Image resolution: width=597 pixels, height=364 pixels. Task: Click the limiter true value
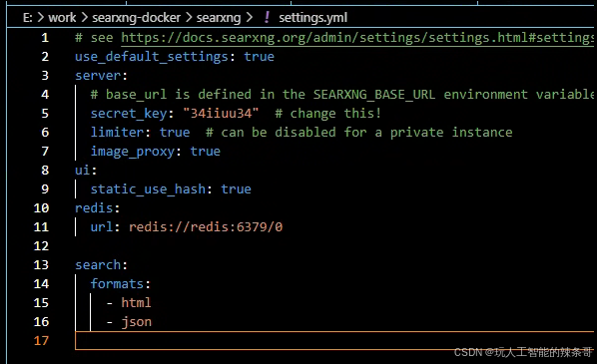tap(175, 133)
